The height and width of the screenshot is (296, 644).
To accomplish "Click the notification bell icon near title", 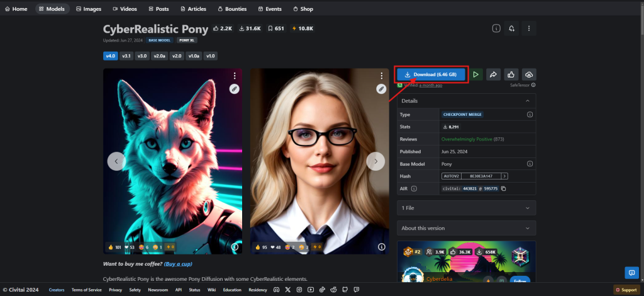I will click(512, 29).
